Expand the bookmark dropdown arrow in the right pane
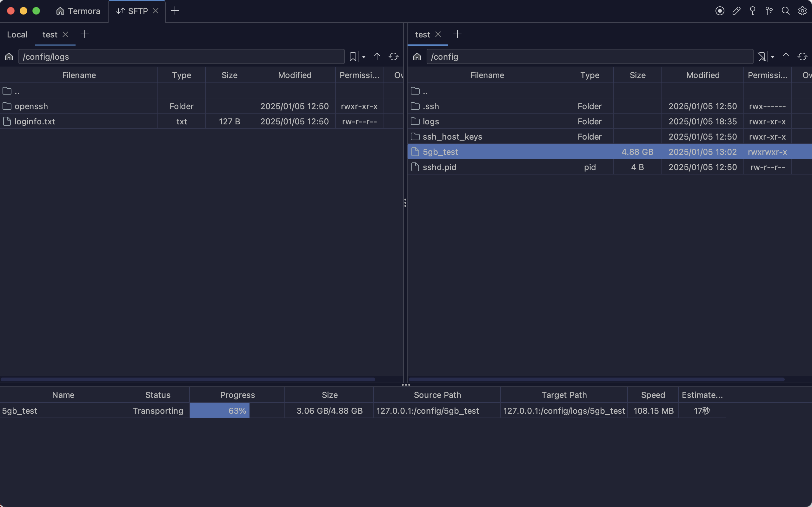The width and height of the screenshot is (812, 507). coord(772,57)
